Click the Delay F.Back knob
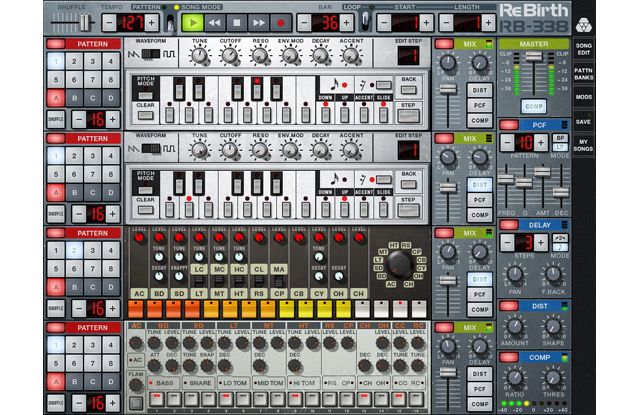Viewport: 640px width, 415px height. click(x=553, y=274)
